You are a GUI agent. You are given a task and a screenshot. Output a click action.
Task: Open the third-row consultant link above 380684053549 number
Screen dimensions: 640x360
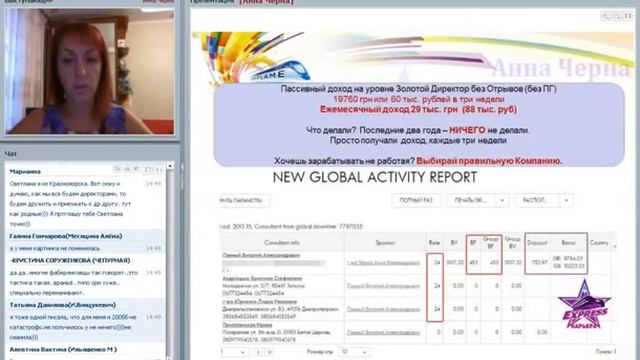pos(260,302)
